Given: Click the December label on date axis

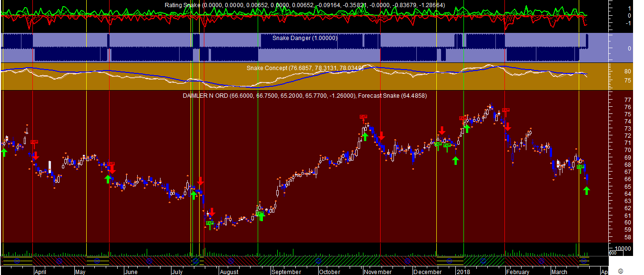Looking at the screenshot, I should coord(427,272).
